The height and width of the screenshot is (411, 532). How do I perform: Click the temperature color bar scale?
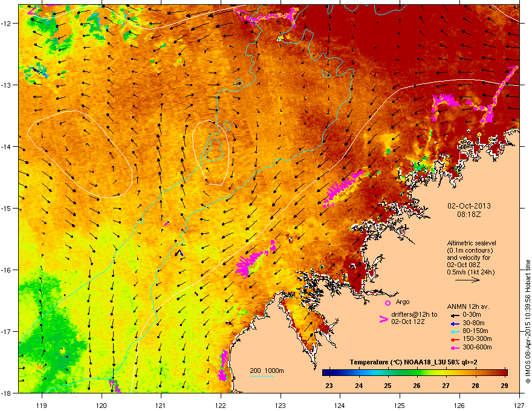(415, 373)
